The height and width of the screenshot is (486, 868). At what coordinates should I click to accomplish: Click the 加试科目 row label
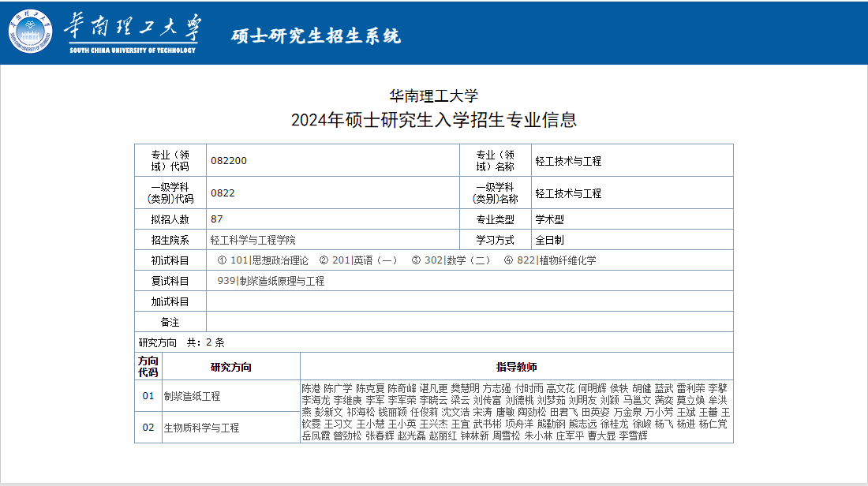[170, 301]
